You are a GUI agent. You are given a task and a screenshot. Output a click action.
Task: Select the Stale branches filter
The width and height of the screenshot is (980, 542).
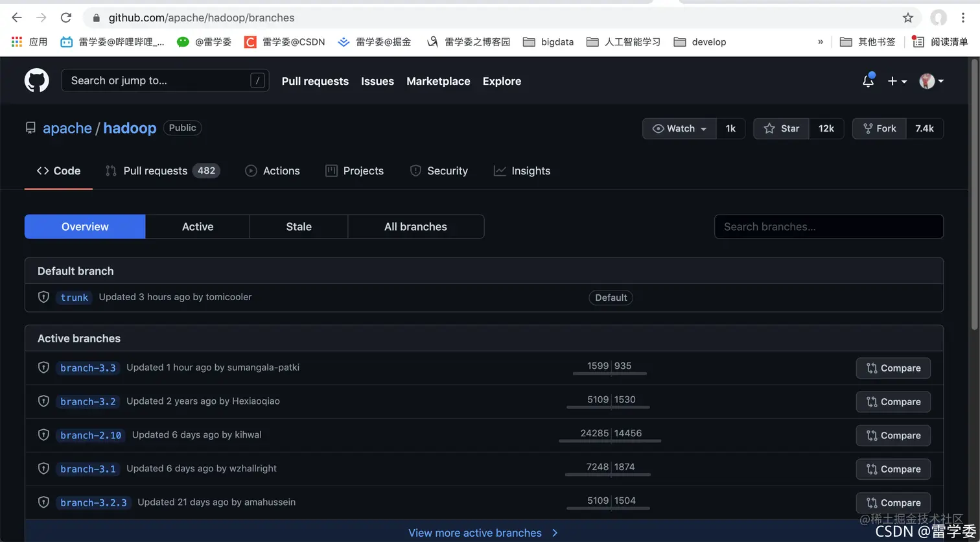(299, 227)
